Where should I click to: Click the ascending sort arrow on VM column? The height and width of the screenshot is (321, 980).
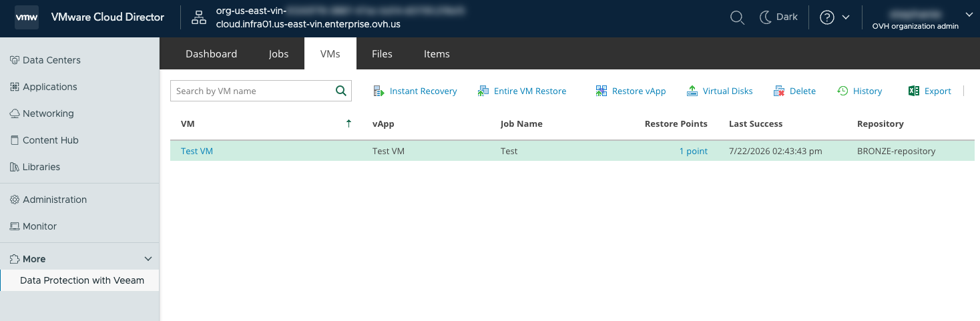tap(348, 123)
